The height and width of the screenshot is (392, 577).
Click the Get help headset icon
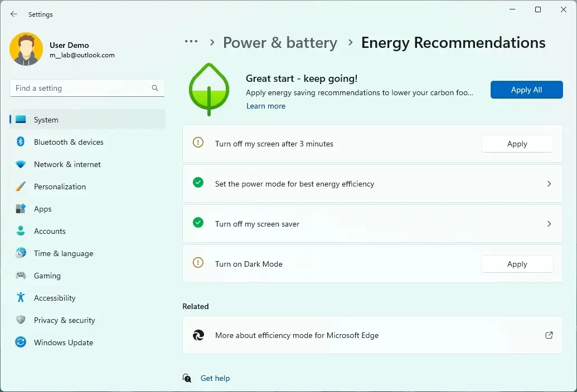tap(187, 378)
